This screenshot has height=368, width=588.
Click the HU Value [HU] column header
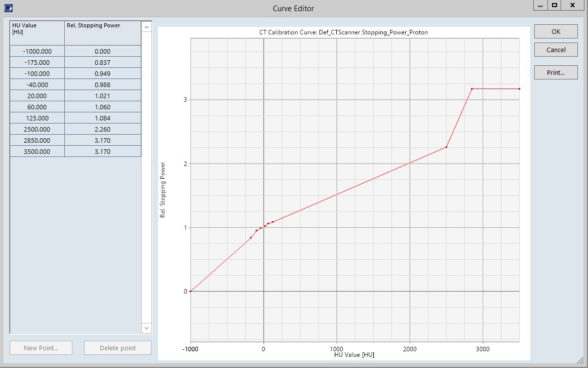37,33
